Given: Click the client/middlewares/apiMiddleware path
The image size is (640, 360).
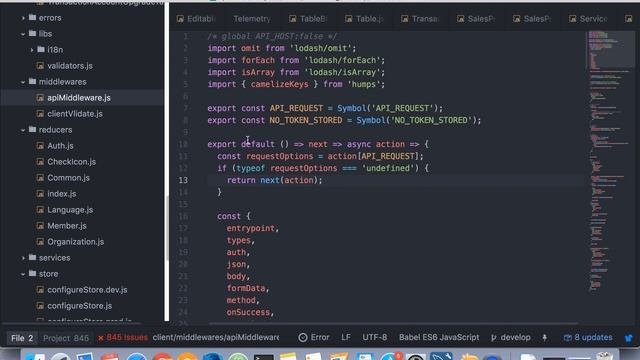Looking at the screenshot, I should click(x=216, y=338).
